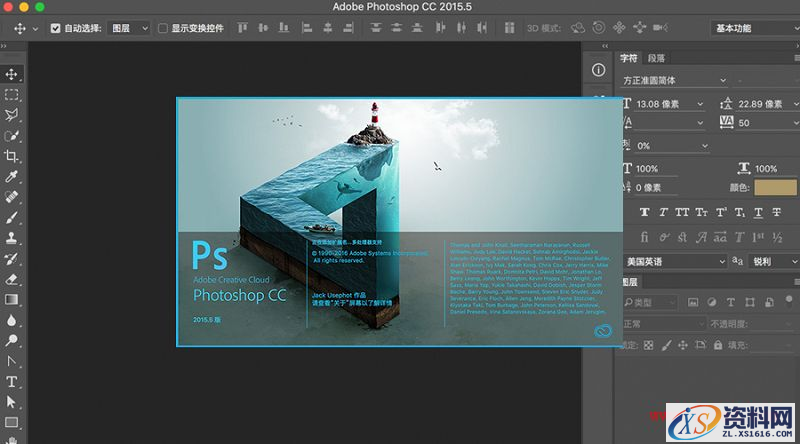Open the Info panel icon

tap(599, 70)
